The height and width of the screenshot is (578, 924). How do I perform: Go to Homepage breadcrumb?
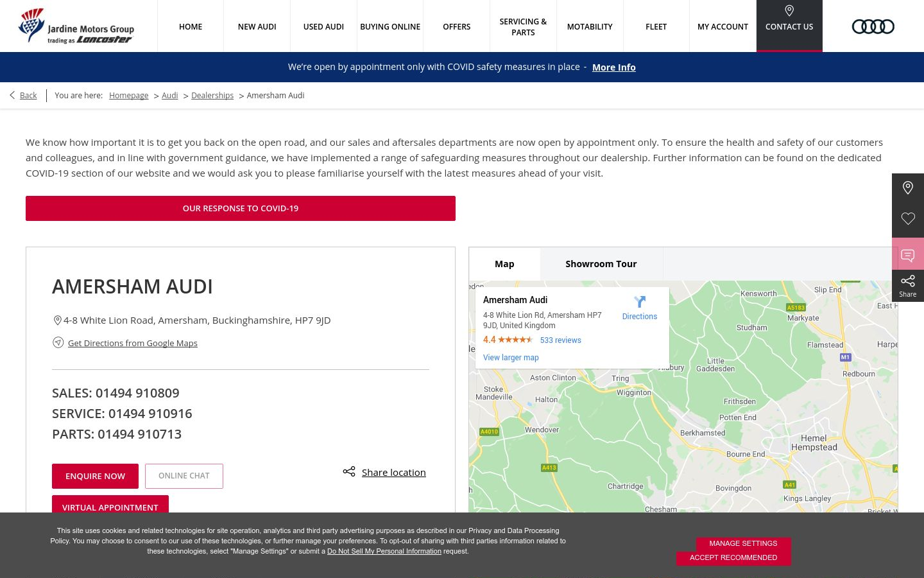[x=128, y=95]
